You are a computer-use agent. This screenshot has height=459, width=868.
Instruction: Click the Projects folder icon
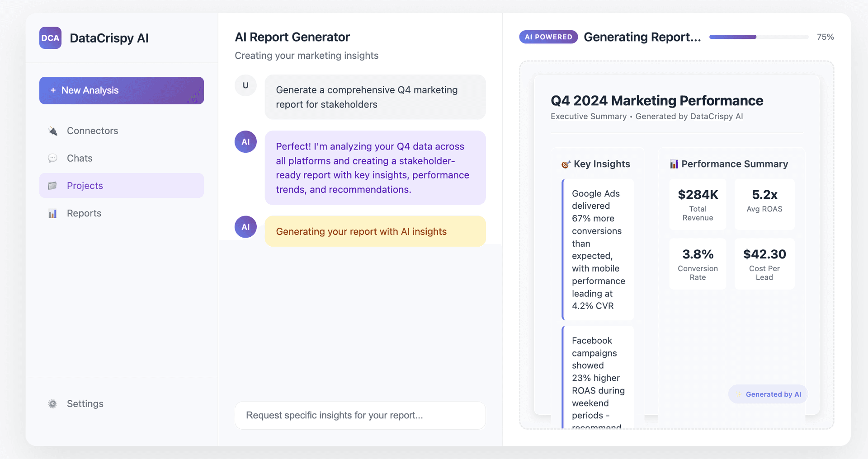coord(53,186)
